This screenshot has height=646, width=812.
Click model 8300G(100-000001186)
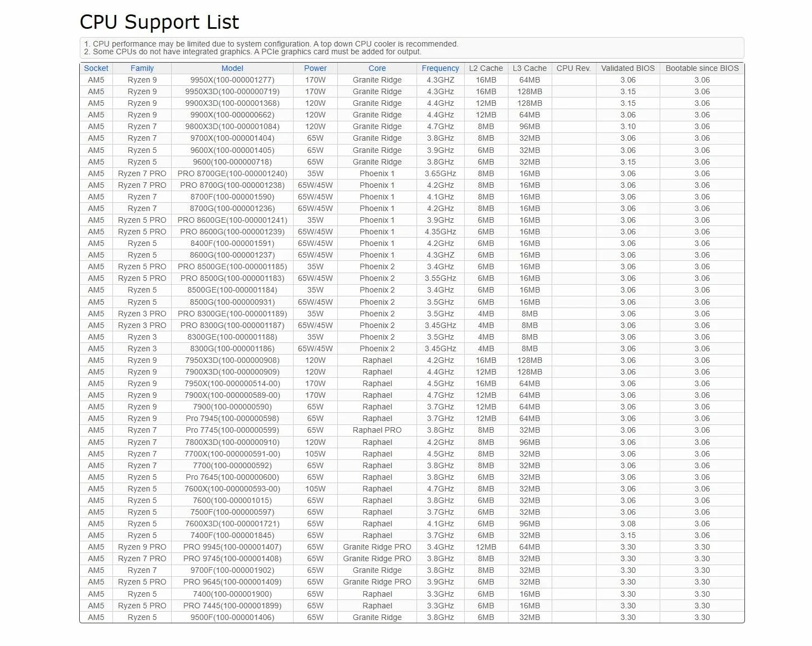(x=232, y=348)
